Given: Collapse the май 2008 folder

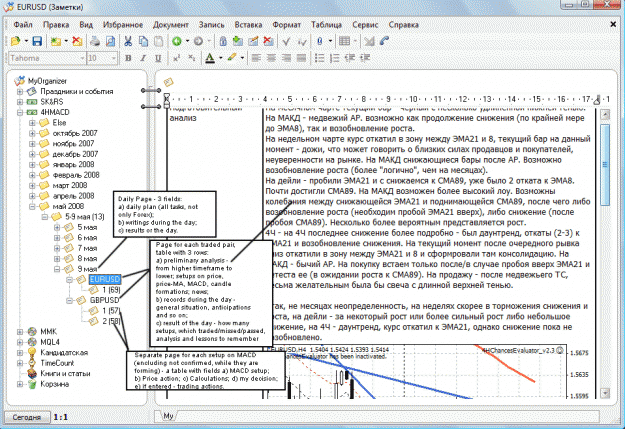Looking at the screenshot, I should (32, 207).
